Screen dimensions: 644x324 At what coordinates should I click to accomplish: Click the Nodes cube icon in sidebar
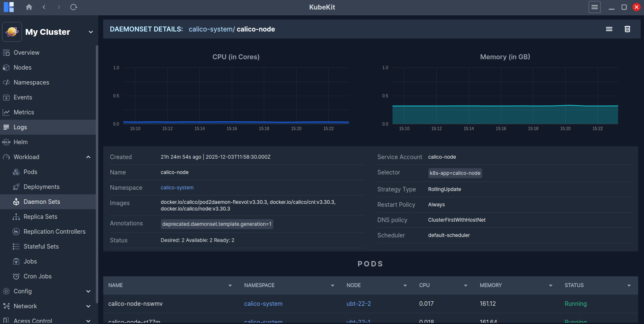click(x=6, y=68)
